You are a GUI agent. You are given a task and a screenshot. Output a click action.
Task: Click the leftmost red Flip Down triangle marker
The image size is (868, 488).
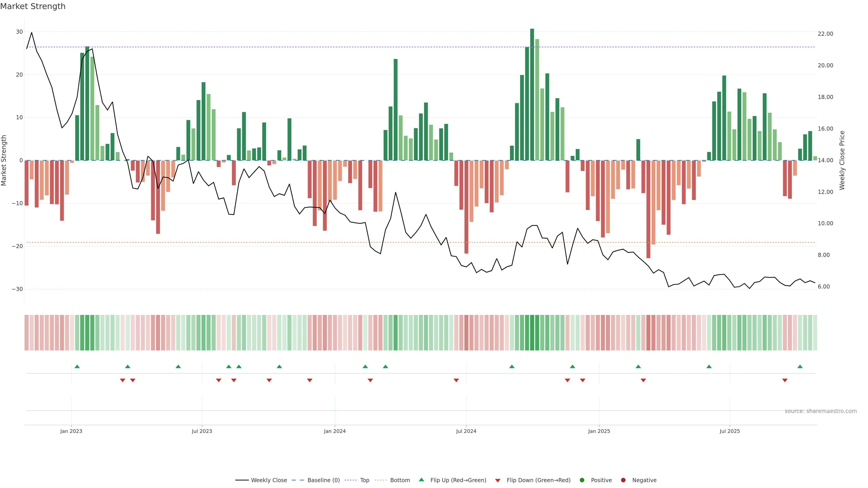(x=123, y=380)
